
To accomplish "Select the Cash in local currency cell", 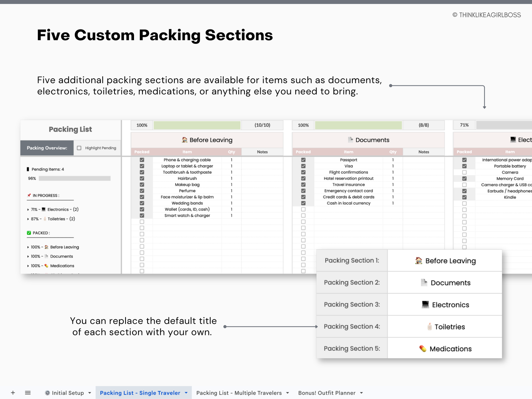I will coord(349,203).
